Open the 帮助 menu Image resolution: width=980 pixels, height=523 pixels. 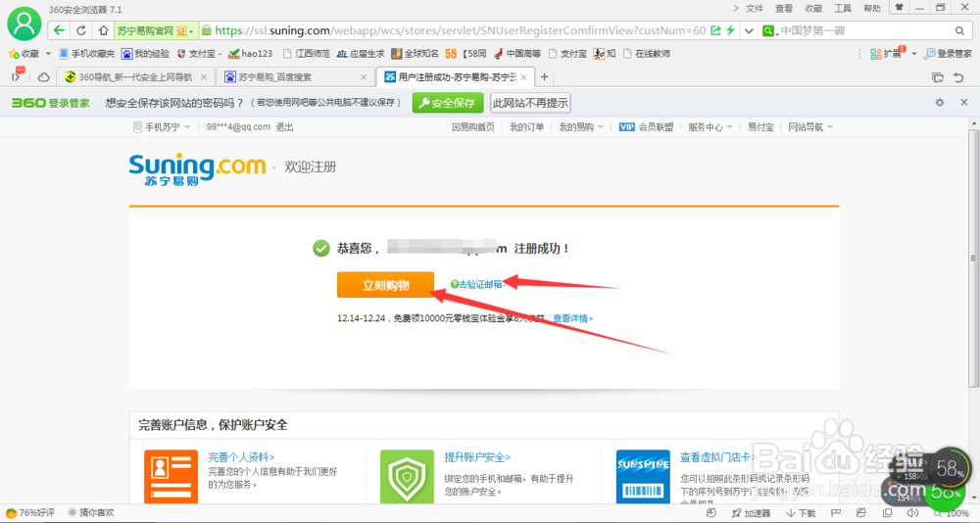tap(872, 8)
